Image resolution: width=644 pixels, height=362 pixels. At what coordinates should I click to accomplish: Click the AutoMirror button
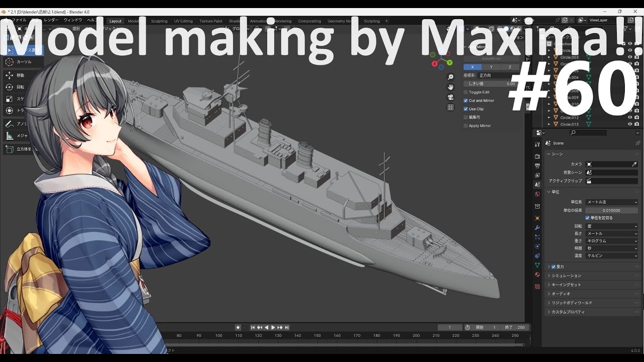pyautogui.click(x=491, y=58)
